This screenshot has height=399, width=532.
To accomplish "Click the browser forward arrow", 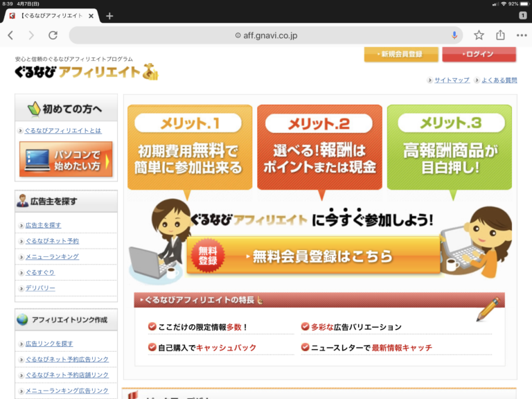I will (x=31, y=35).
